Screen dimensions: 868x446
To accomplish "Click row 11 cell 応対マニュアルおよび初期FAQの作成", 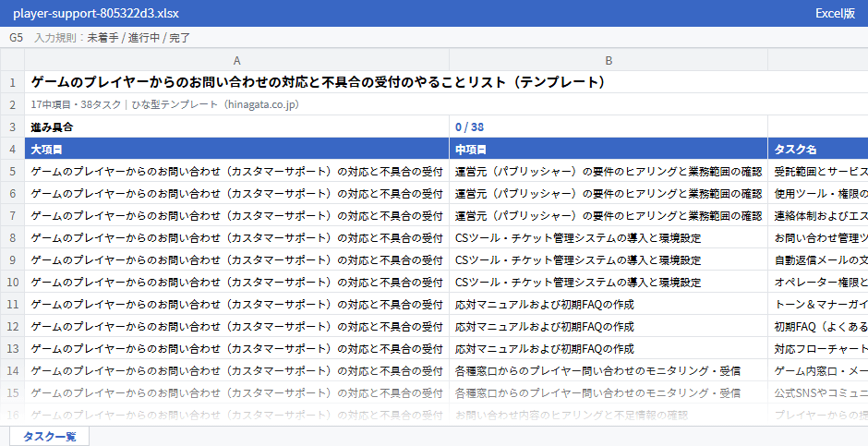I will coord(609,304).
